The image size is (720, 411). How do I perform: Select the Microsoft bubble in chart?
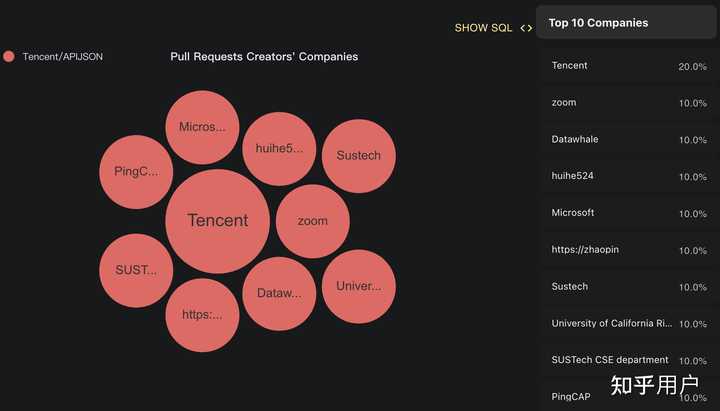(202, 127)
